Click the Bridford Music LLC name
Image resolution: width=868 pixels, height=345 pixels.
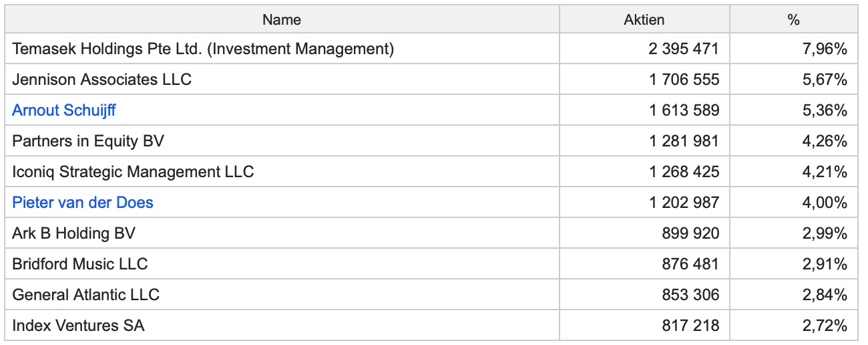tap(80, 264)
